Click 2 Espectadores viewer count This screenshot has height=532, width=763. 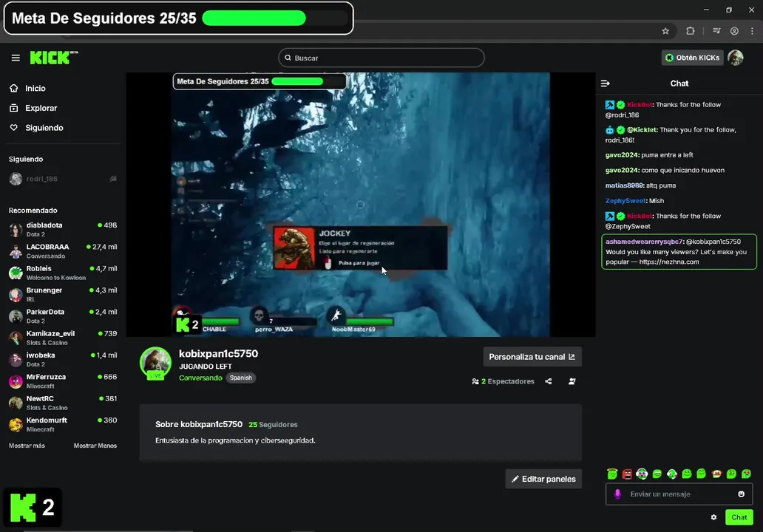(503, 381)
